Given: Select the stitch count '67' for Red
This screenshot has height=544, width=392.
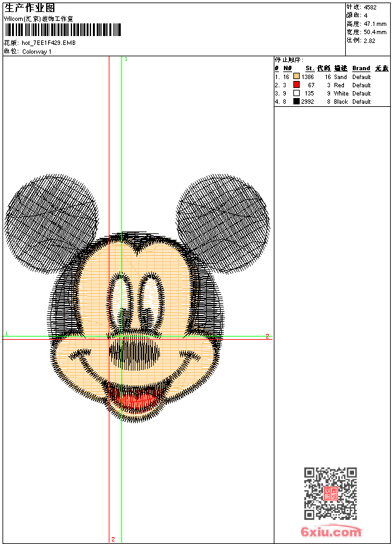Looking at the screenshot, I should [x=311, y=85].
